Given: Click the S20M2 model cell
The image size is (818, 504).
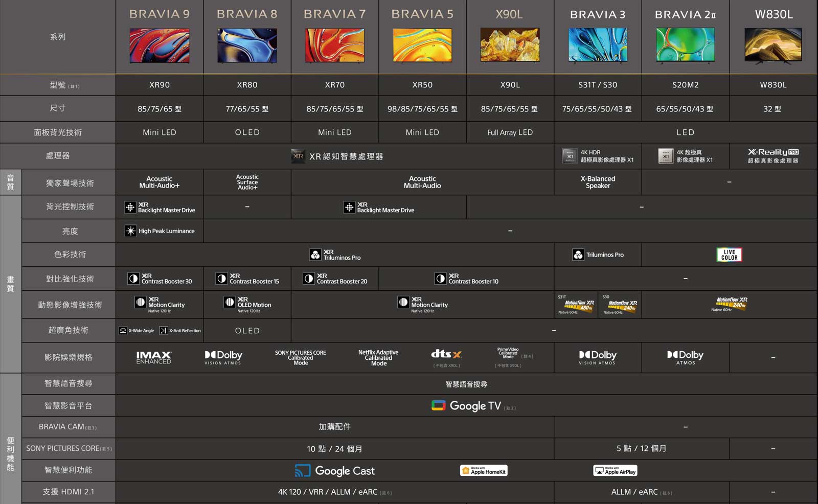Looking at the screenshot, I should pyautogui.click(x=685, y=85).
